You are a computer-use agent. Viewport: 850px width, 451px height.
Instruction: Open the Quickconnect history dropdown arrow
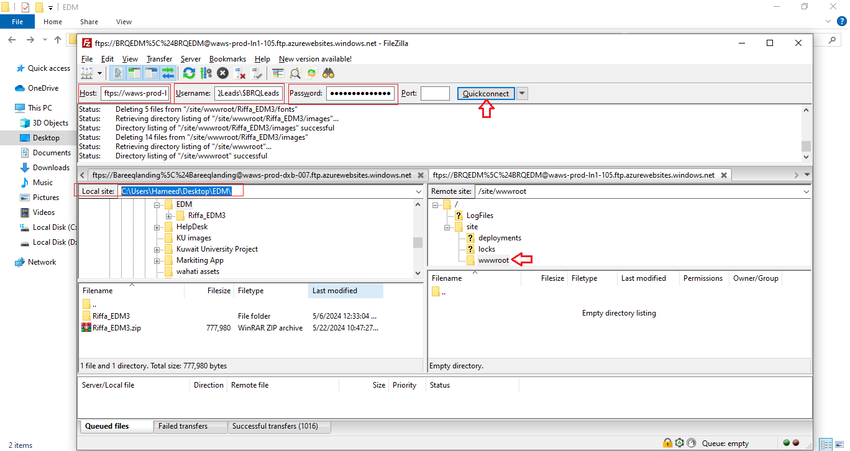point(523,93)
